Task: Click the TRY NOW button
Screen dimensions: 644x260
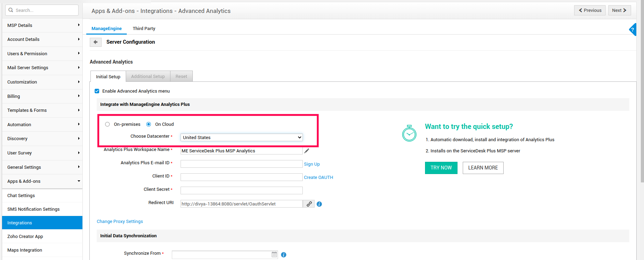Action: 441,168
